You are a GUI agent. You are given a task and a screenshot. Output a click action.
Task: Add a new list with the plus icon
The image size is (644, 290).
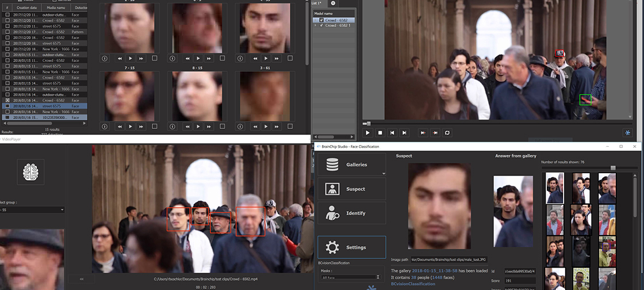tap(333, 3)
